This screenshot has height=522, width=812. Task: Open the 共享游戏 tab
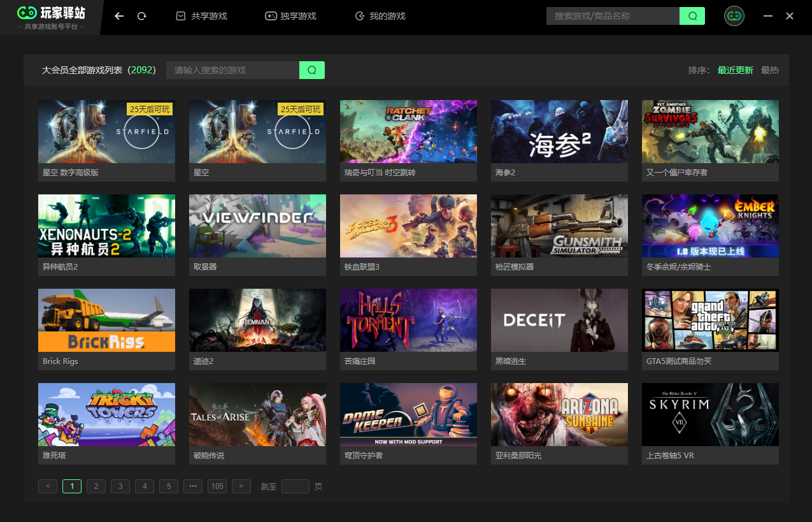click(201, 16)
